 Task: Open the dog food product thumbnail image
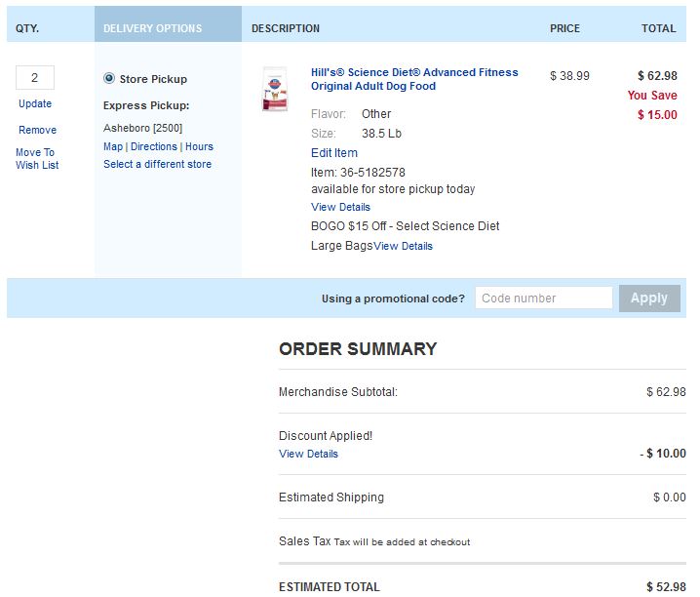[x=275, y=89]
